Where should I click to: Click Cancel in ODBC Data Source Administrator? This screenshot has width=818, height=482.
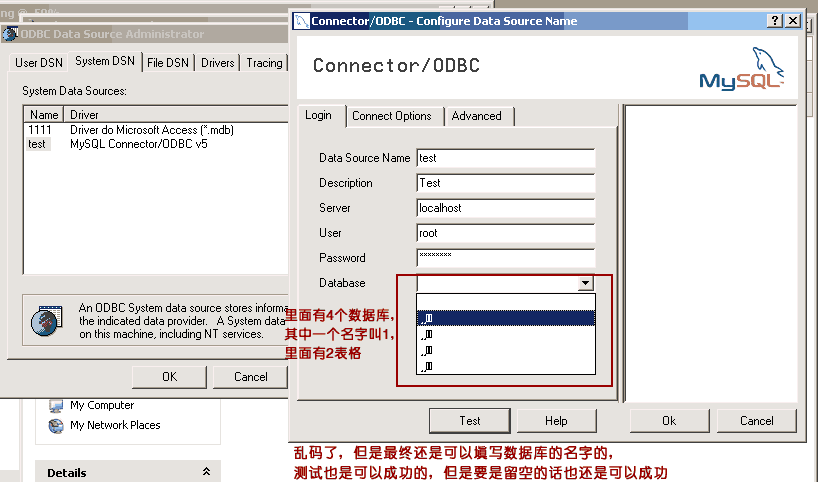tap(250, 377)
